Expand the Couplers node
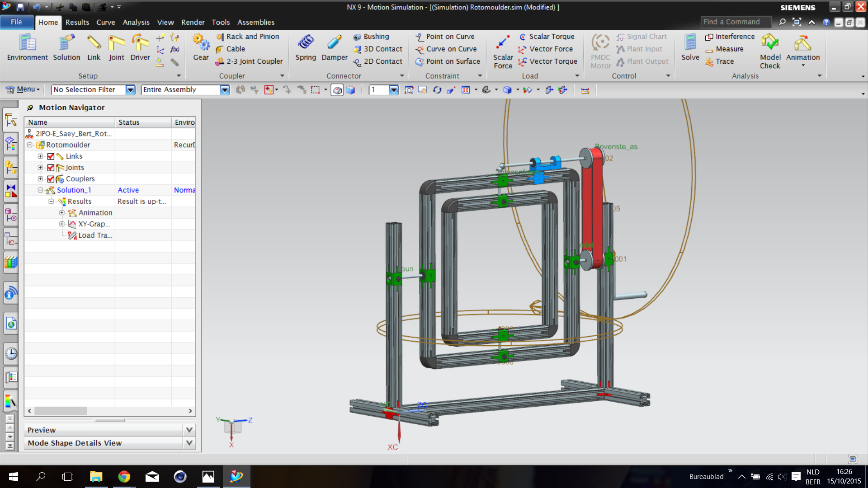This screenshot has width=868, height=488. 40,179
